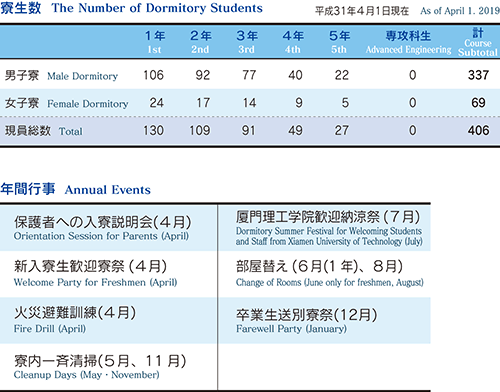Image resolution: width=500 pixels, height=392 pixels.
Task: Click the 406 grand total cell
Action: [x=478, y=130]
